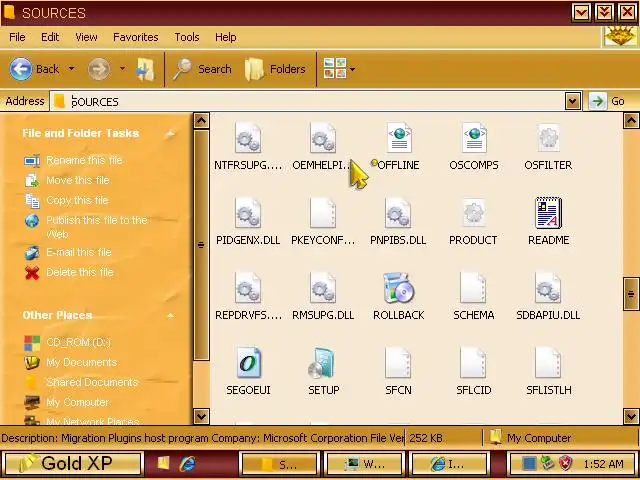640x480 pixels.
Task: Click file list scrollbar down arrow
Action: coord(631,416)
